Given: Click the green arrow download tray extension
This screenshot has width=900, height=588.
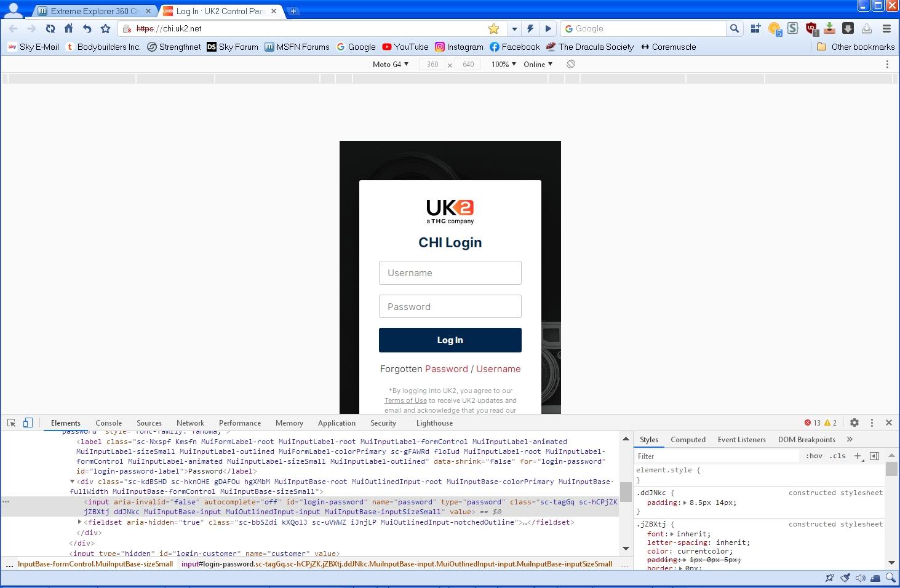Looking at the screenshot, I should pyautogui.click(x=829, y=28).
